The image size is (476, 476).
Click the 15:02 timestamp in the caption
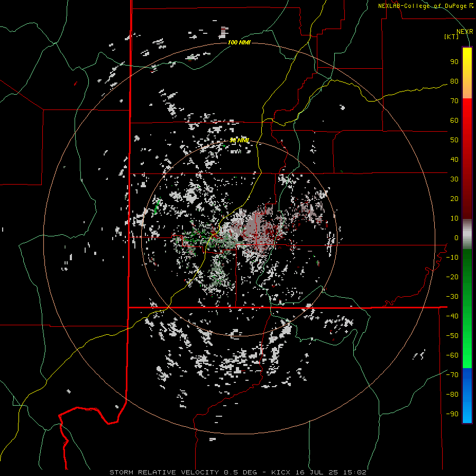[354, 472]
